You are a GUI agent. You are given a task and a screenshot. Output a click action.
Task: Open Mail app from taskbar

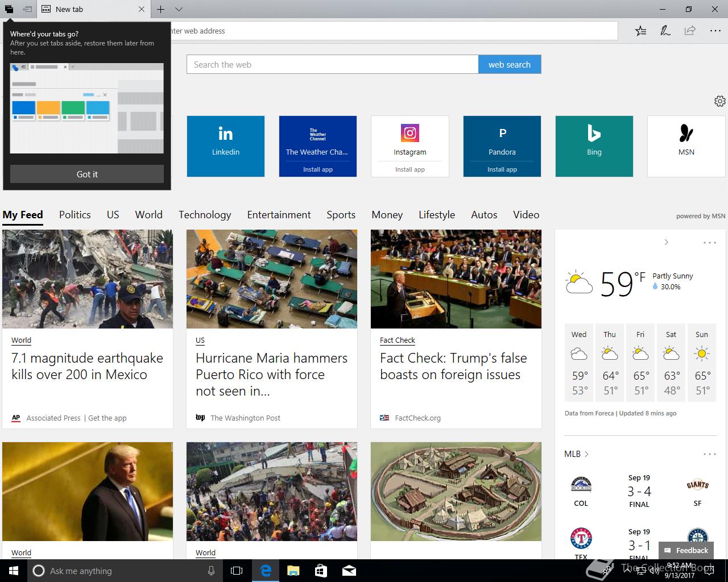click(349, 571)
